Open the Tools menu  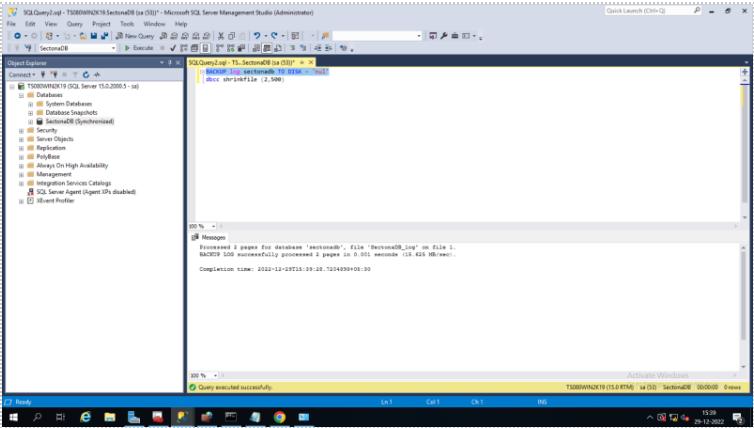127,23
